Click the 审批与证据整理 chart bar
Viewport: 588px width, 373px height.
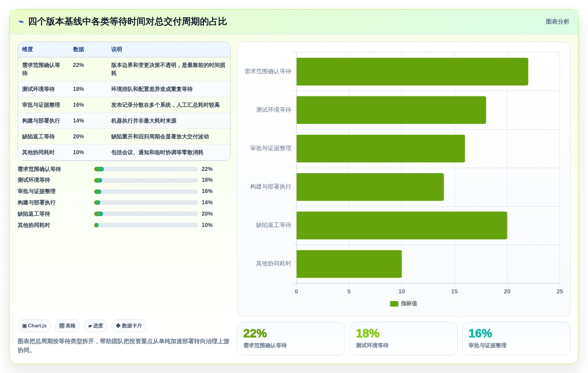[x=380, y=148]
